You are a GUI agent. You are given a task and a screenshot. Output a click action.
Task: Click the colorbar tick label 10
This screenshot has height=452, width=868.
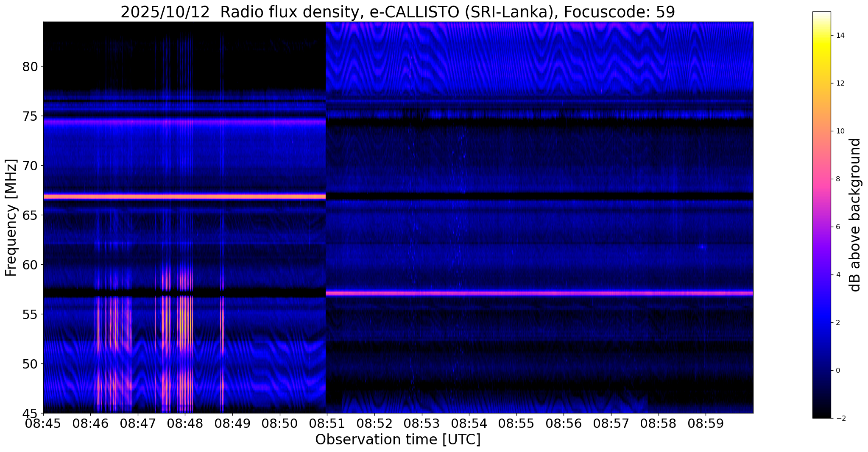pos(840,131)
